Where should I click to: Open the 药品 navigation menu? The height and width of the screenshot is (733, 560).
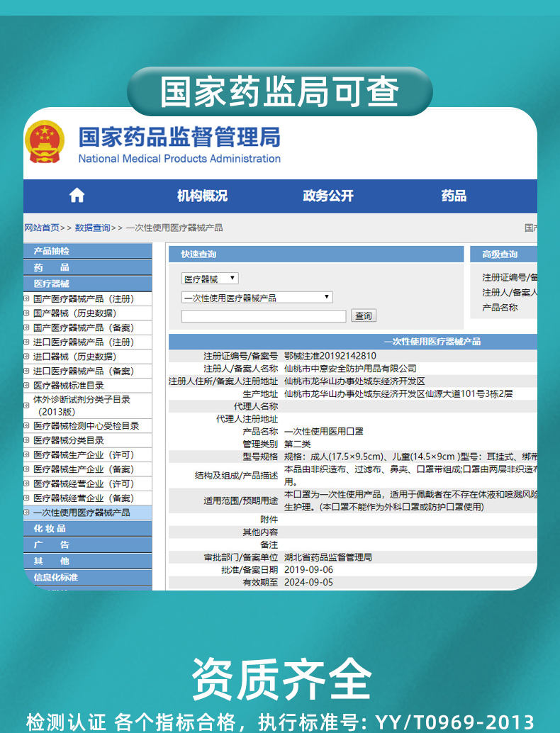[x=454, y=196]
